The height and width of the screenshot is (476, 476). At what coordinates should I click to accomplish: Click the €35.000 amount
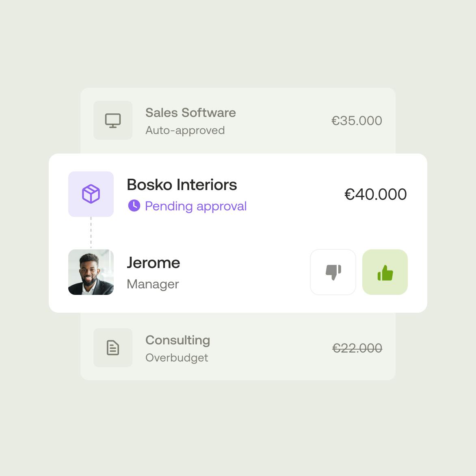tap(357, 121)
